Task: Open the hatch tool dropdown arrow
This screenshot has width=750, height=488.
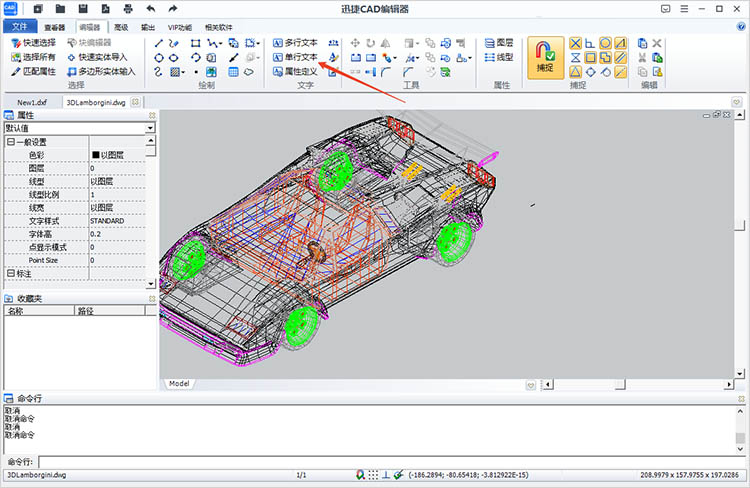Action: (183, 73)
